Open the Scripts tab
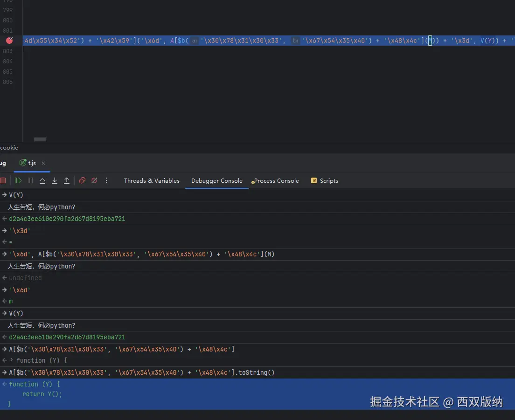 [325, 181]
